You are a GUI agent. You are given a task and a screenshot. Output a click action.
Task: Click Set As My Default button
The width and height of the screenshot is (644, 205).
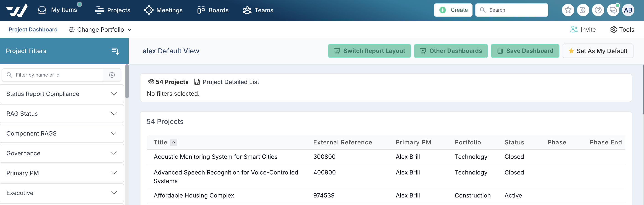pos(598,51)
